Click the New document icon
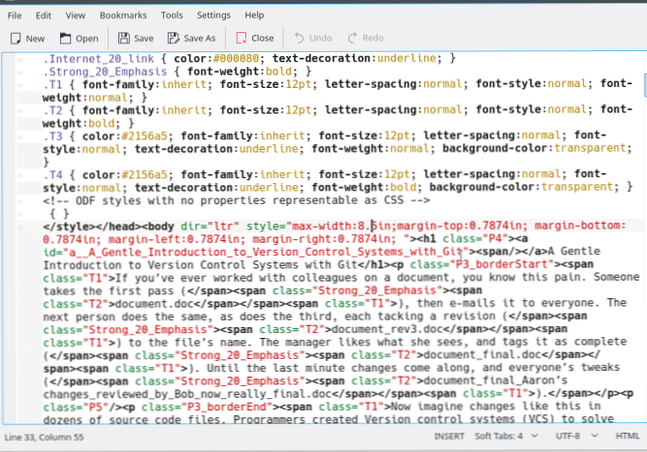The width and height of the screenshot is (647, 452). pyautogui.click(x=16, y=38)
